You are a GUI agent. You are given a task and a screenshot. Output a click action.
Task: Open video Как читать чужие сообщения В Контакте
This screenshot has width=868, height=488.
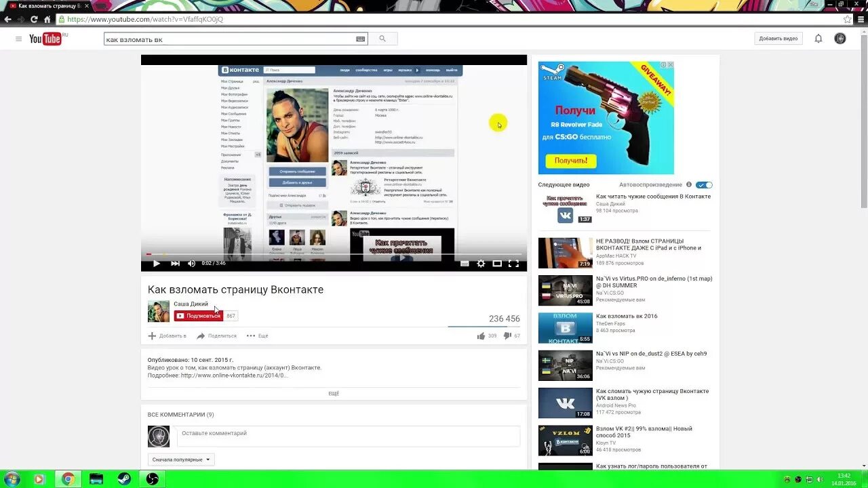(653, 197)
